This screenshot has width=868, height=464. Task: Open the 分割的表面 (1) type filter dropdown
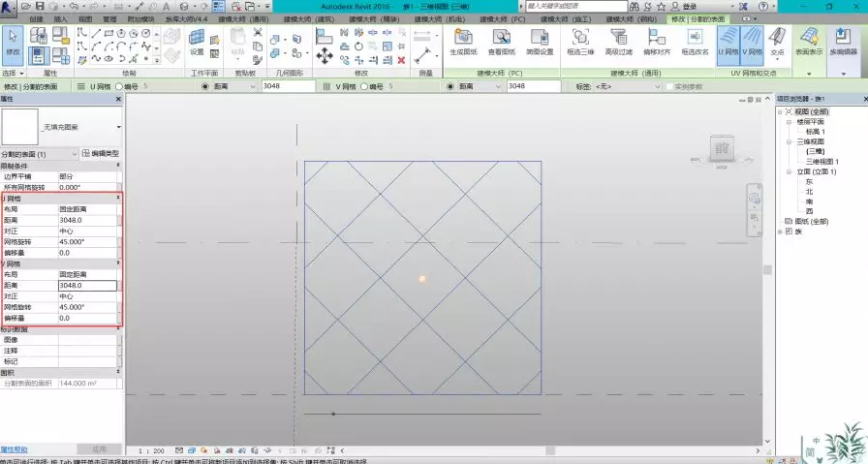(39, 153)
